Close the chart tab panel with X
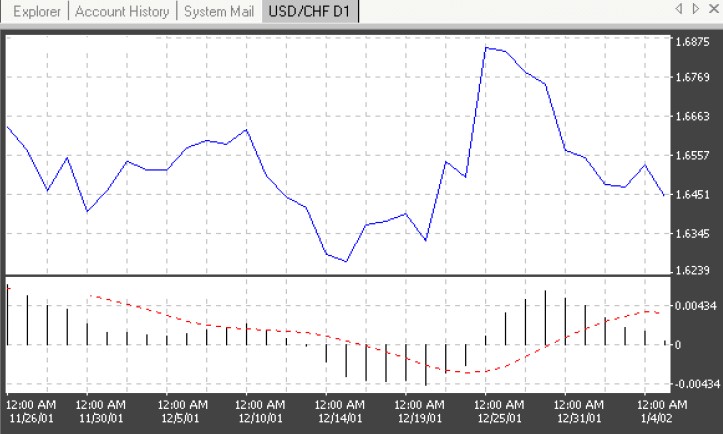This screenshot has width=723, height=434. click(x=714, y=9)
